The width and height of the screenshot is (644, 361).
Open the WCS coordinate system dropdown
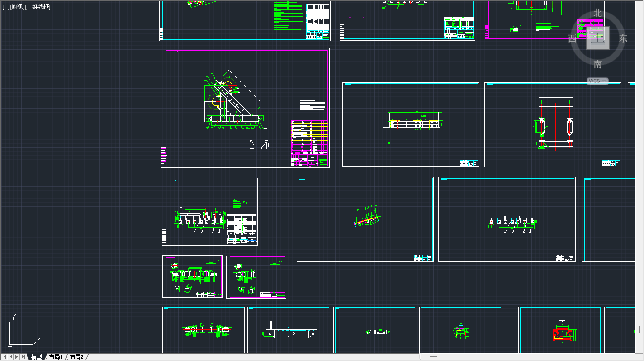point(598,81)
